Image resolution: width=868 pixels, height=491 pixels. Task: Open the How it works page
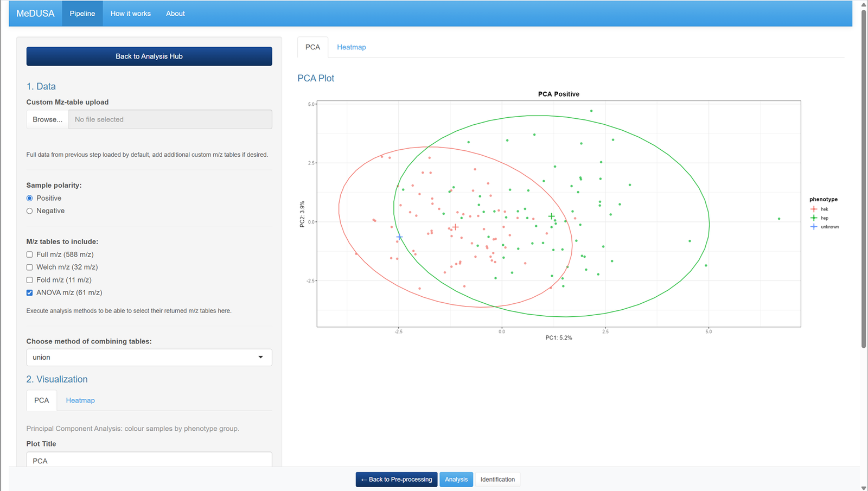pyautogui.click(x=131, y=14)
